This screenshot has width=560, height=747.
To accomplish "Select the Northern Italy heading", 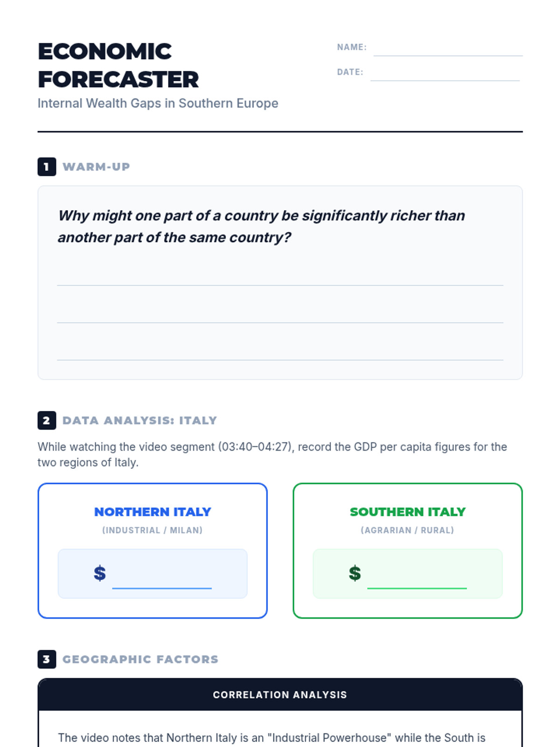I will tap(153, 512).
